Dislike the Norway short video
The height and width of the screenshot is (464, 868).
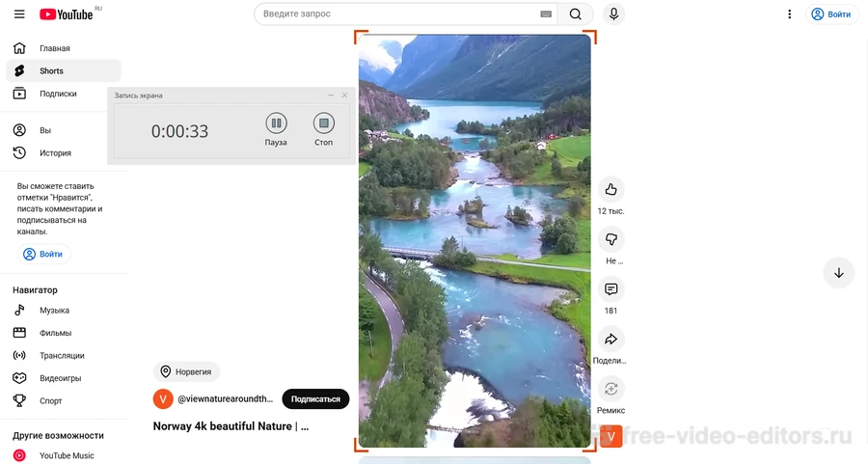coord(610,239)
